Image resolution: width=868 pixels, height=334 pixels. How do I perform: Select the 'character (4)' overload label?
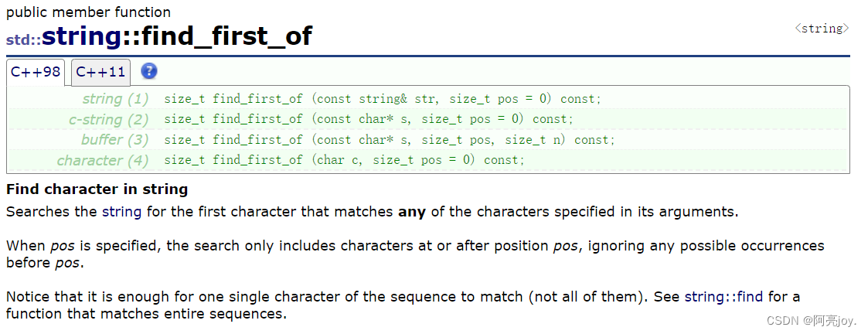(x=103, y=160)
